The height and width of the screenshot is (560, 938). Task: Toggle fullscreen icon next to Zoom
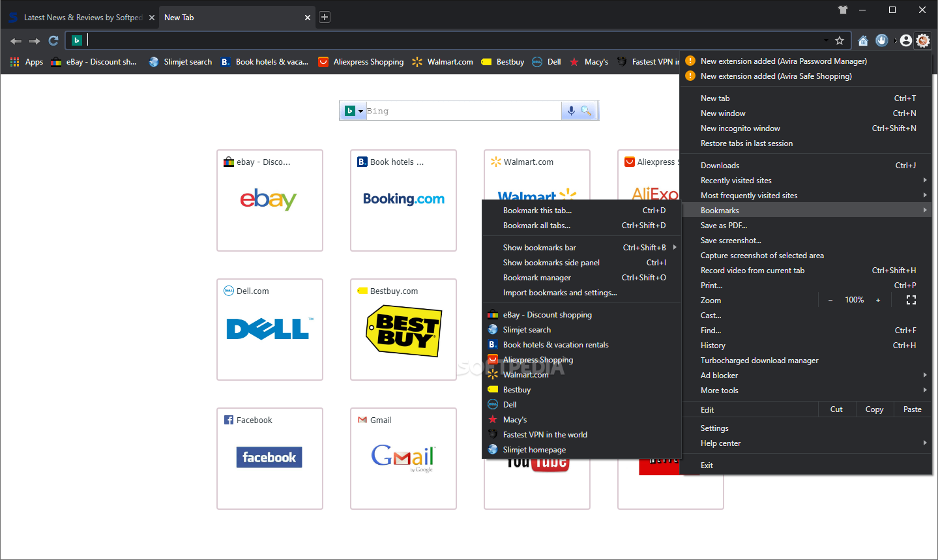[911, 300]
